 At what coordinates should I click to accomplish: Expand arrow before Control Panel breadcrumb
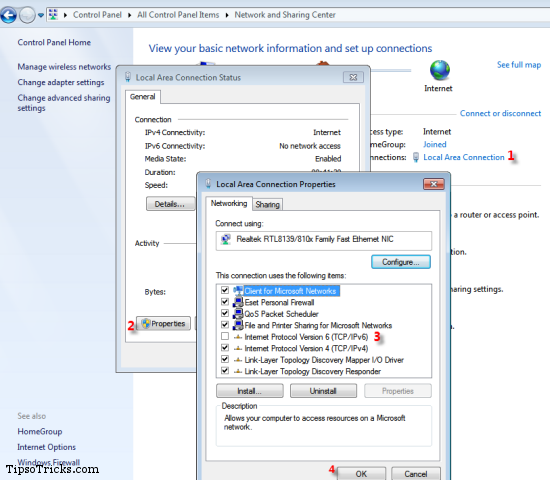pyautogui.click(x=65, y=15)
